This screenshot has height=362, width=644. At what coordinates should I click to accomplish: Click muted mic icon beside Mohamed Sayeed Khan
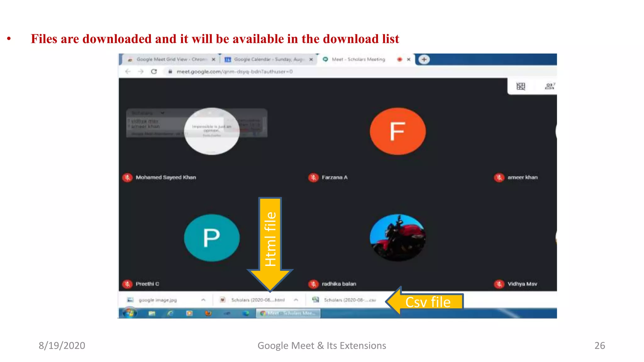point(127,178)
